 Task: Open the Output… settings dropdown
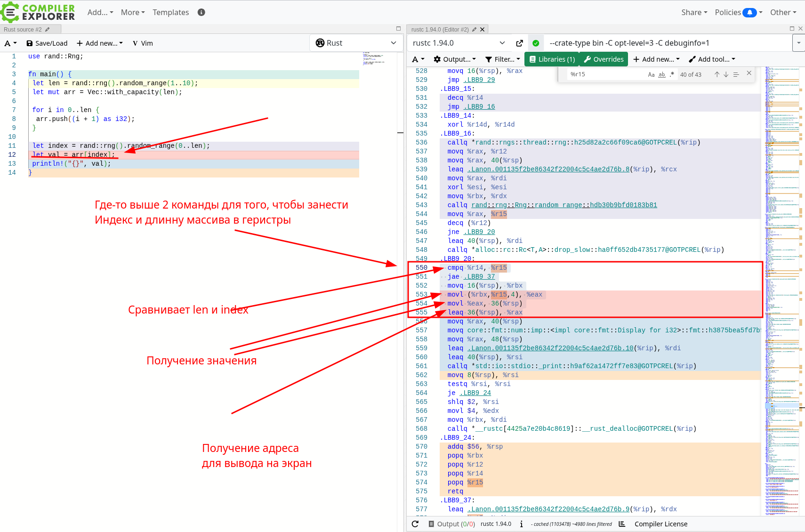coord(455,59)
